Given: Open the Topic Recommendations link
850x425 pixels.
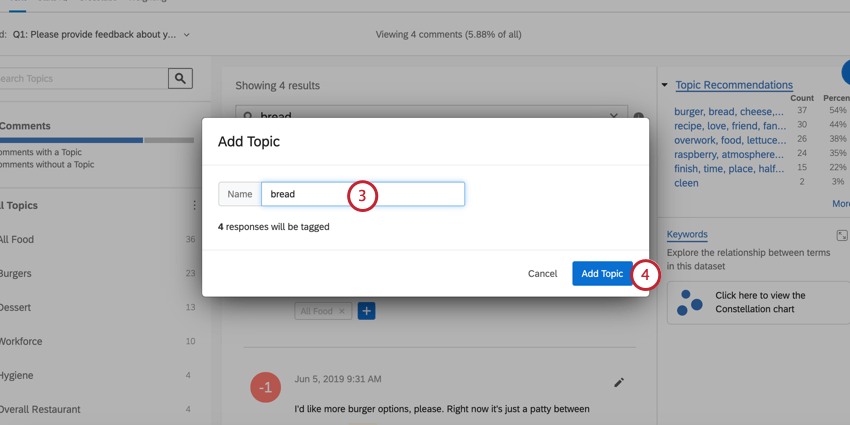Looking at the screenshot, I should tap(734, 85).
